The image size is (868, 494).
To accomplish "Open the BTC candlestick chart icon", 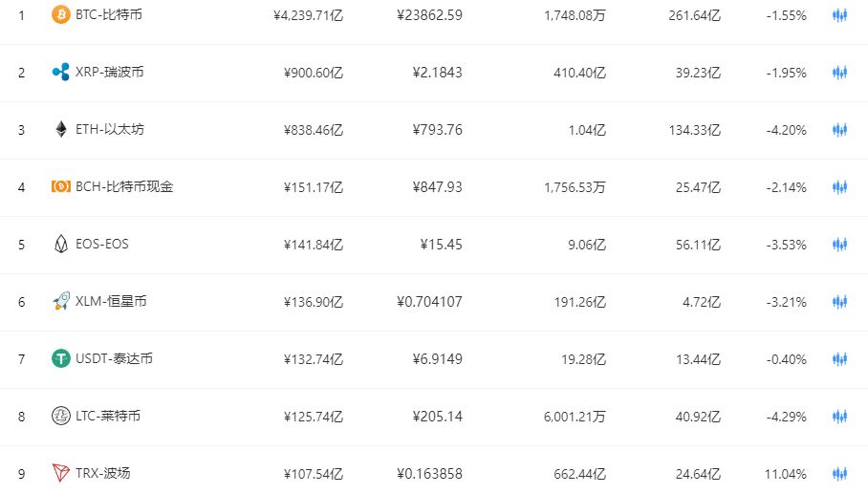I will tap(839, 15).
